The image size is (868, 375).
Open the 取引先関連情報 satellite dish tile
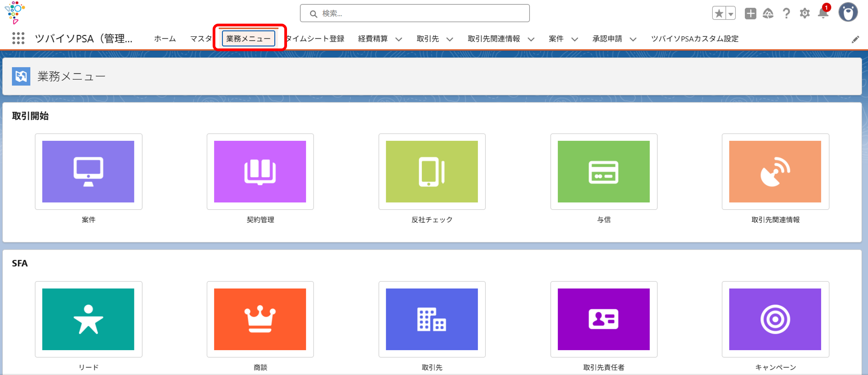[x=775, y=171]
